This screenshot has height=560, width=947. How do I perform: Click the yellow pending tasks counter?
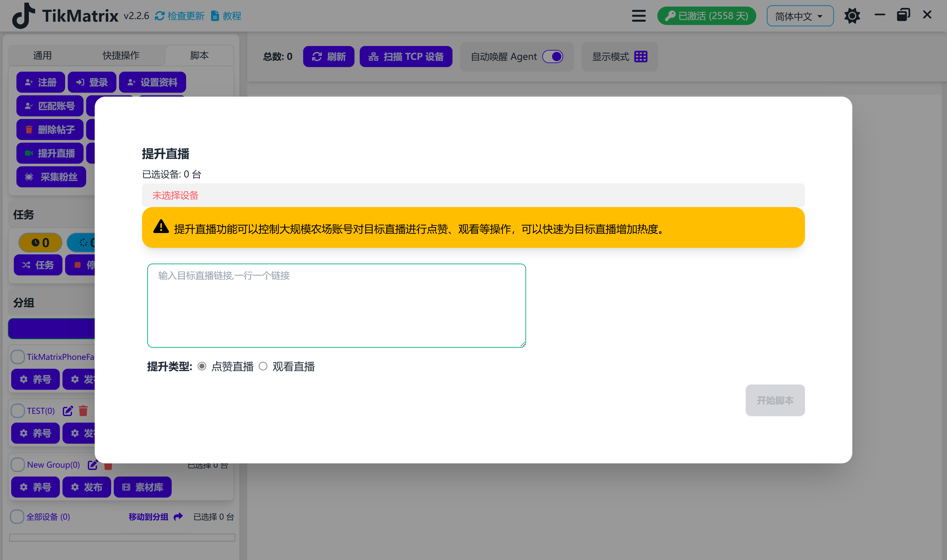pos(40,243)
